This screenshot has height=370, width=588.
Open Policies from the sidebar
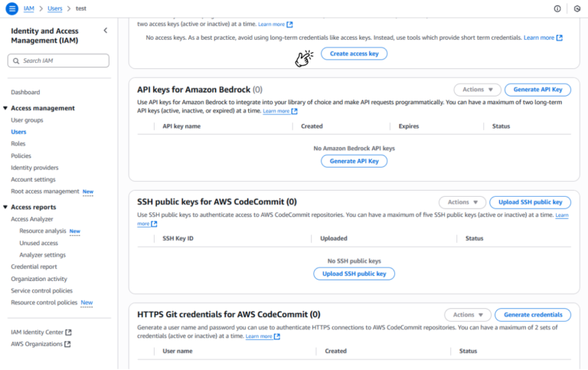(21, 156)
